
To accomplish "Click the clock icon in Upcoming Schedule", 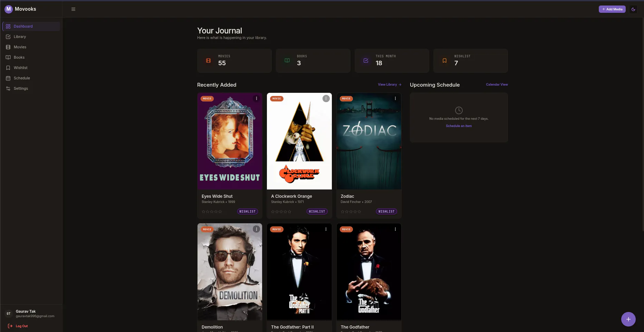I will (459, 110).
